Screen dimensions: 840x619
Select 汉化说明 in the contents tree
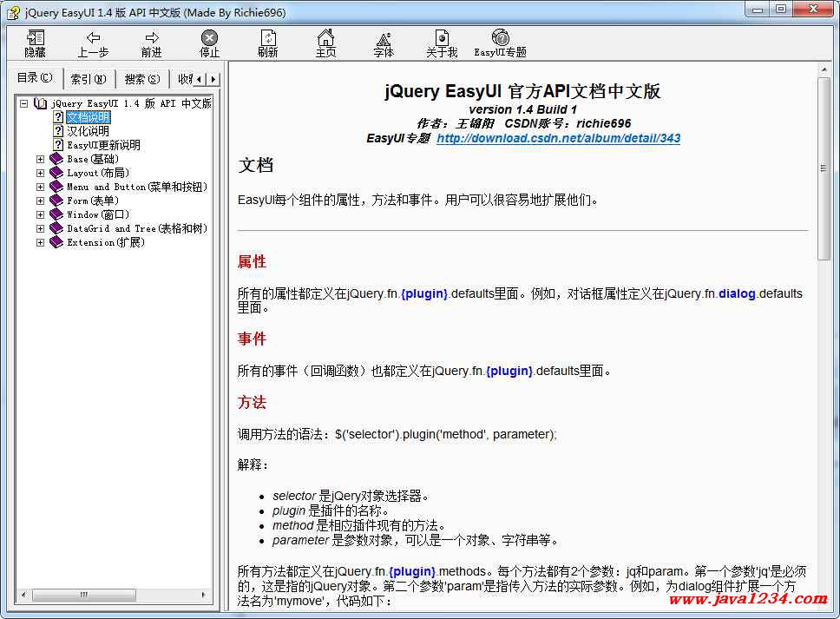click(x=88, y=131)
